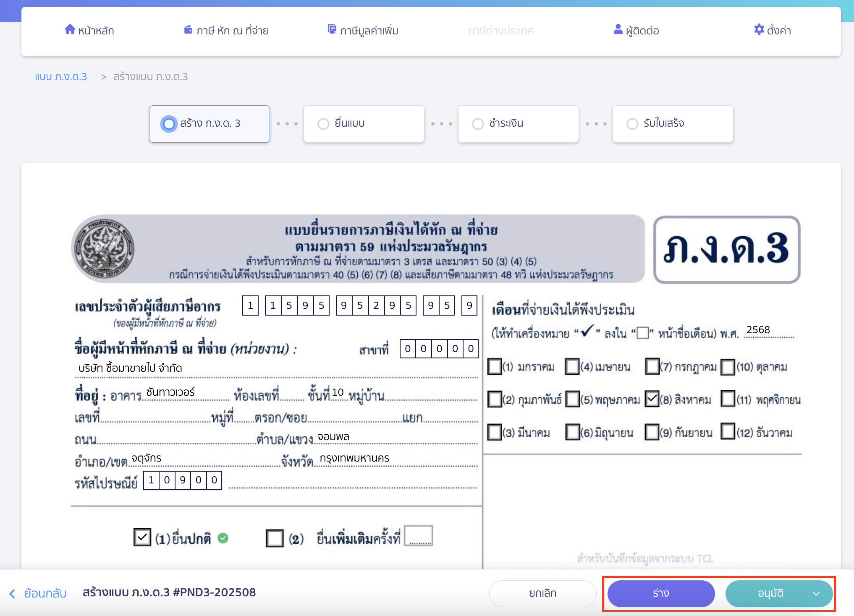Click the back arrow next to ย้อนกลับ

pos(12,594)
